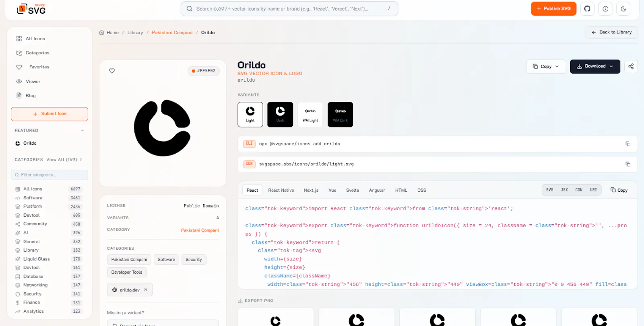Expand View All (159) categories

pyautogui.click(x=64, y=160)
